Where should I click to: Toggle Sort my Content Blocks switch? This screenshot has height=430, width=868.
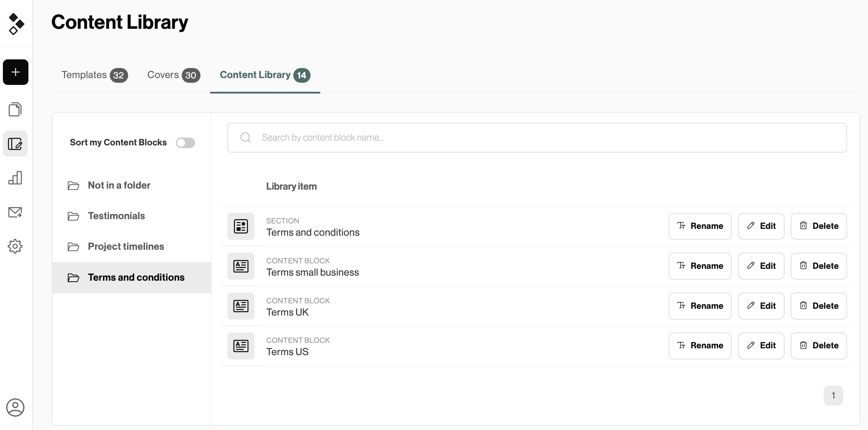point(185,143)
